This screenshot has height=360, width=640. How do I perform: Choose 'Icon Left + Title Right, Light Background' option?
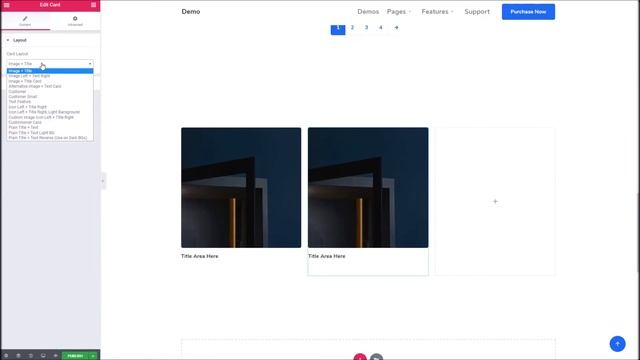coord(50,112)
